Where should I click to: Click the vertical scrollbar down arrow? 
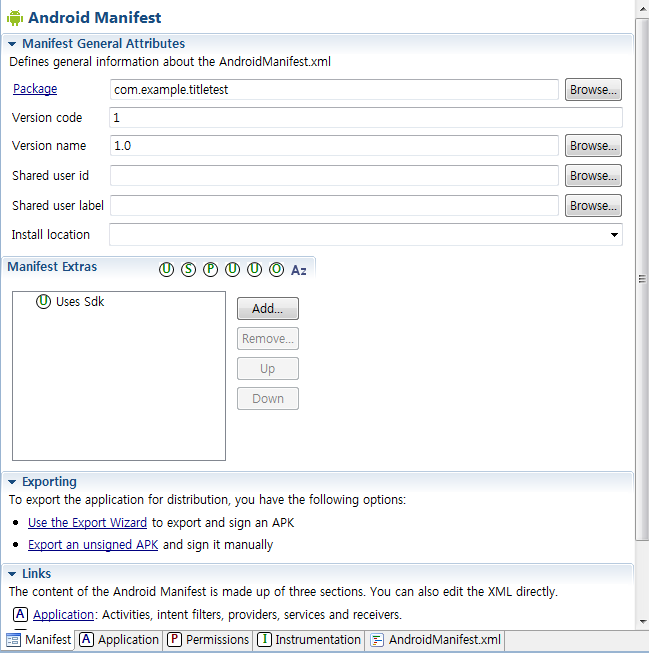643,622
